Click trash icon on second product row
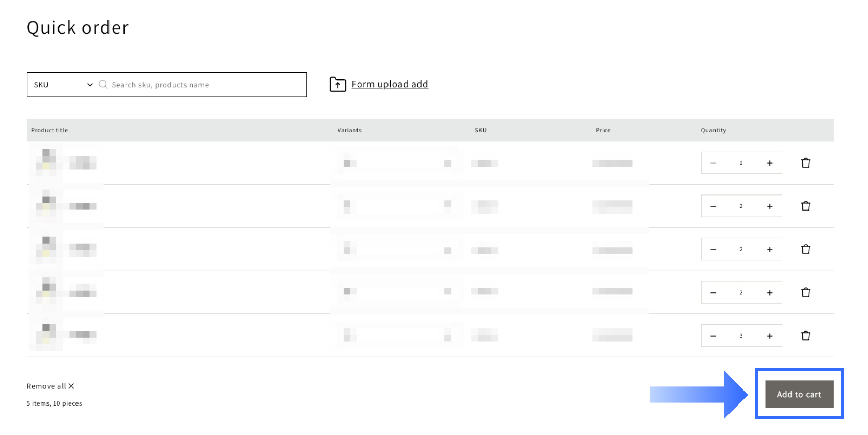Viewport: 868px width, 435px height. [x=805, y=206]
